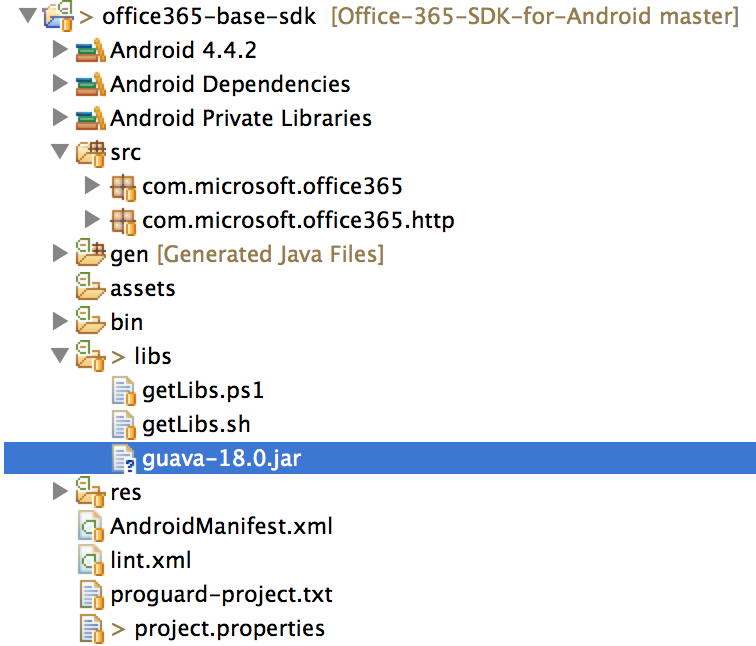Click the office365-base-sdk project icon

(58, 15)
